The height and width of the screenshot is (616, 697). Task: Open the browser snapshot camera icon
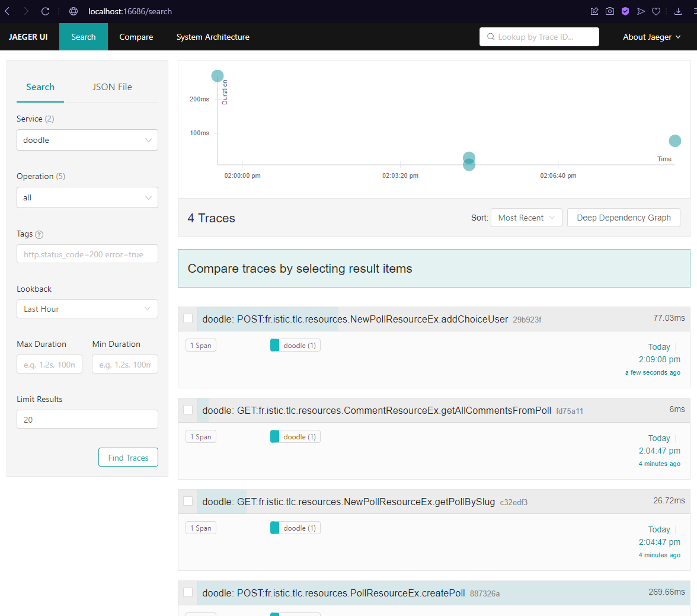[610, 11]
